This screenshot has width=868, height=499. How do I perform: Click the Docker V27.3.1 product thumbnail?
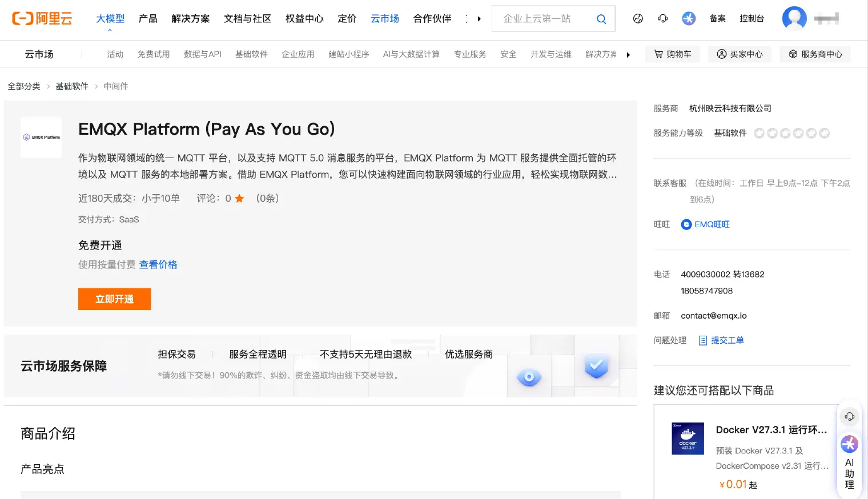pyautogui.click(x=688, y=438)
